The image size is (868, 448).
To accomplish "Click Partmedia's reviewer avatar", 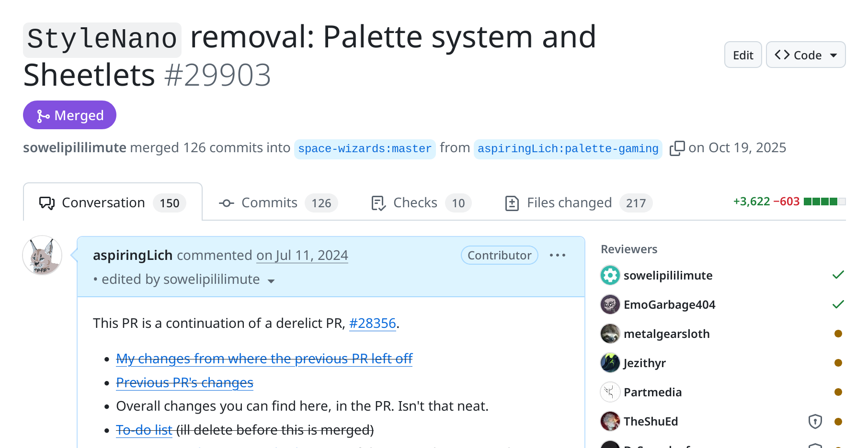I will tap(610, 392).
